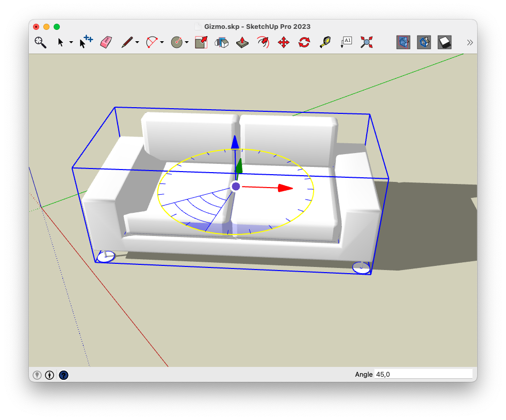This screenshot has width=506, height=420.
Task: Click the Zoom Extents tool
Action: (x=366, y=42)
